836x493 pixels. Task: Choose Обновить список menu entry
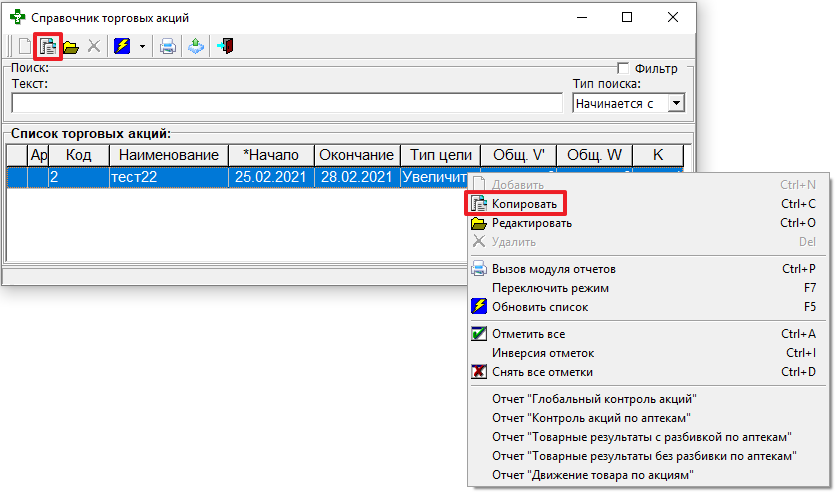click(x=540, y=307)
